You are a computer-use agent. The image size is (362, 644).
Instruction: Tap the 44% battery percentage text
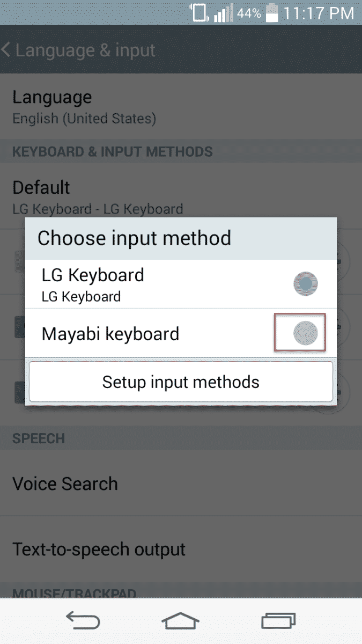249,13
